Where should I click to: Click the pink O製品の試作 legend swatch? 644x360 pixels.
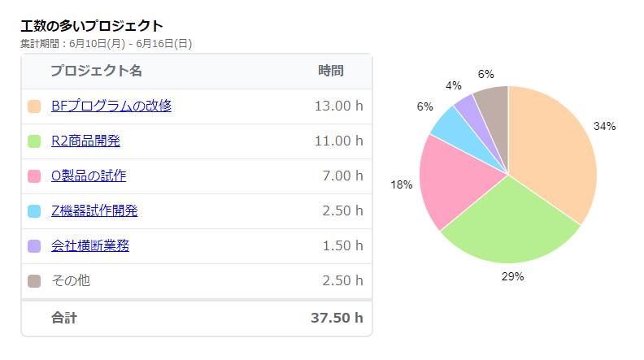point(34,176)
